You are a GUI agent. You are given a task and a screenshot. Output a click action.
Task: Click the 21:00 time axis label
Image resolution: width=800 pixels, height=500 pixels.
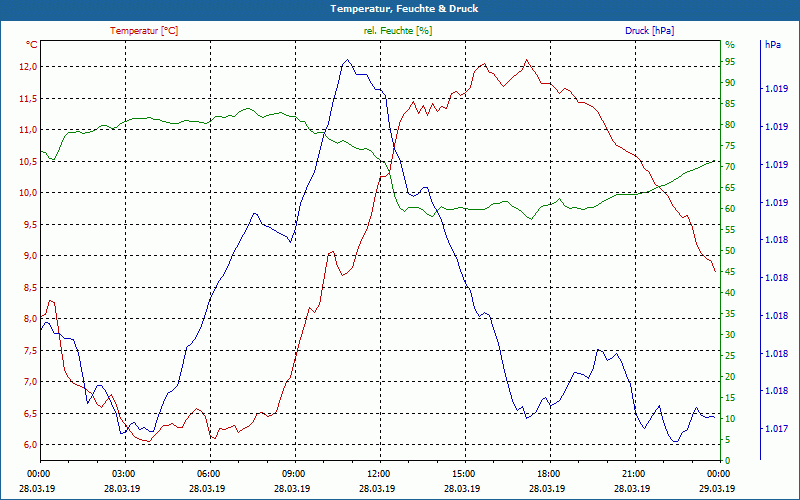point(633,474)
